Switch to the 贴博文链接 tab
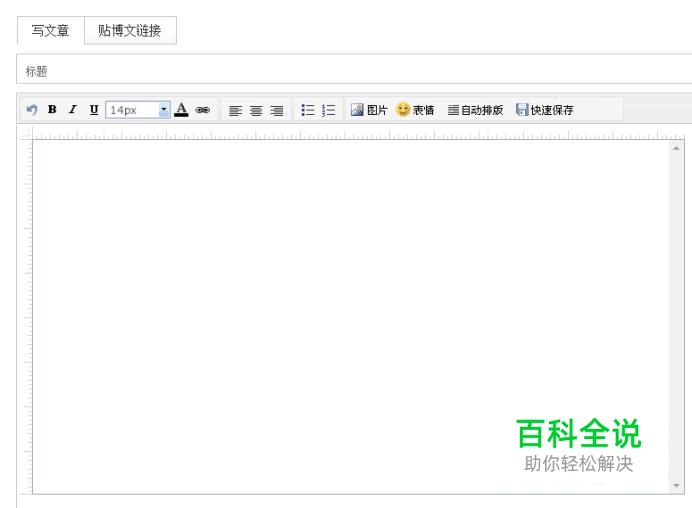This screenshot has height=508, width=692. [x=130, y=30]
